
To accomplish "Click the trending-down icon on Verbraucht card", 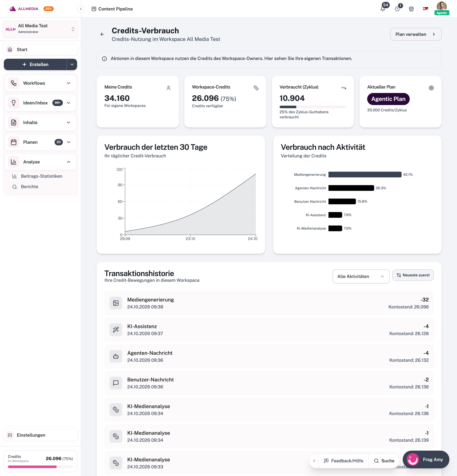I will pyautogui.click(x=344, y=88).
